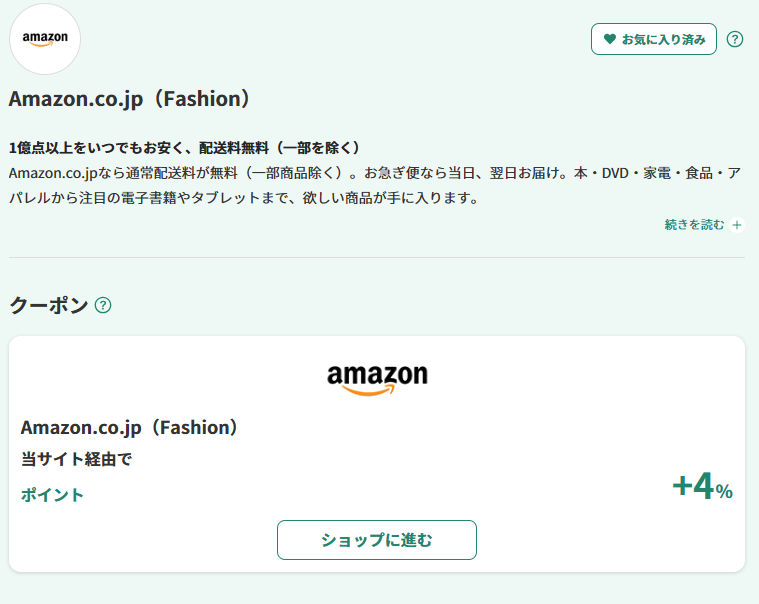Expand description with 続きを読む
The image size is (759, 604).
pyautogui.click(x=694, y=225)
